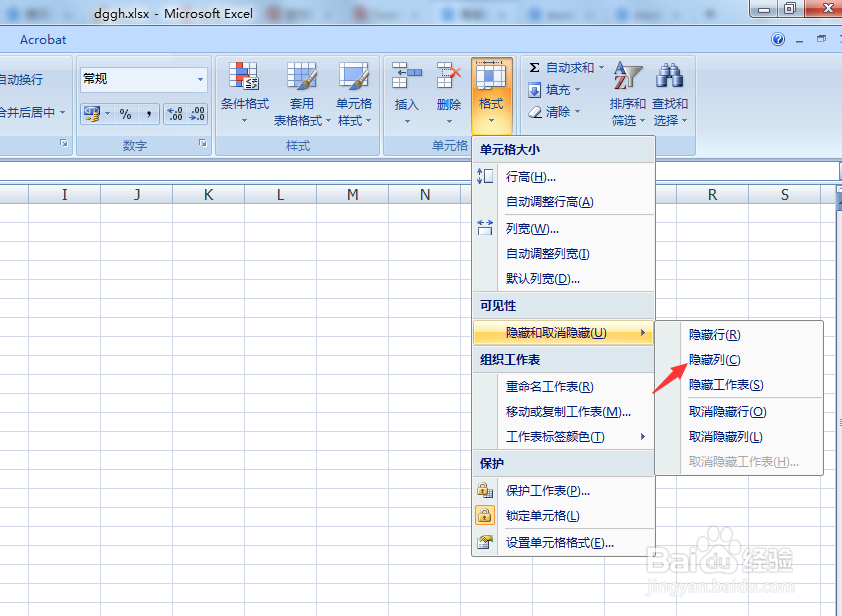Select Hide Columns (隐藏列(C))

[739, 360]
